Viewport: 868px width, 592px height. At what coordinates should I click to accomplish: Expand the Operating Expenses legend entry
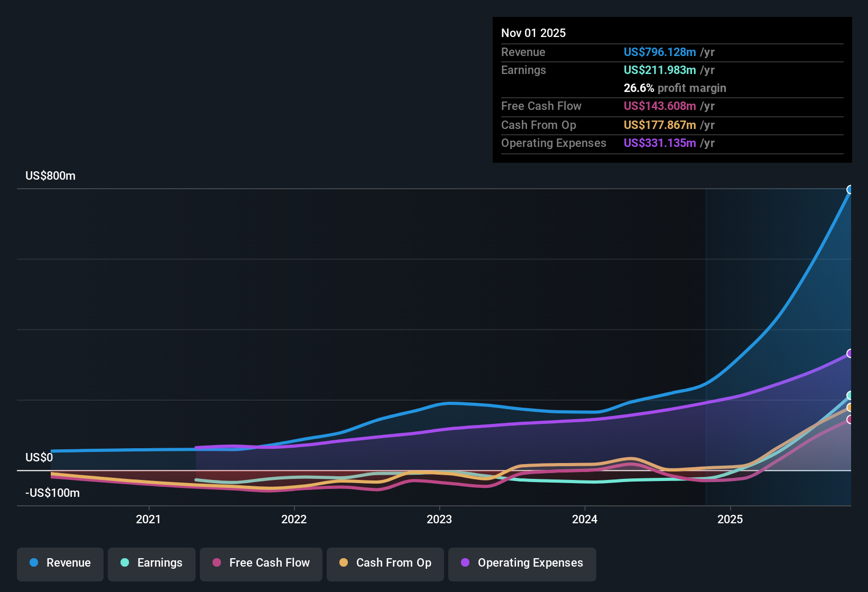[522, 563]
